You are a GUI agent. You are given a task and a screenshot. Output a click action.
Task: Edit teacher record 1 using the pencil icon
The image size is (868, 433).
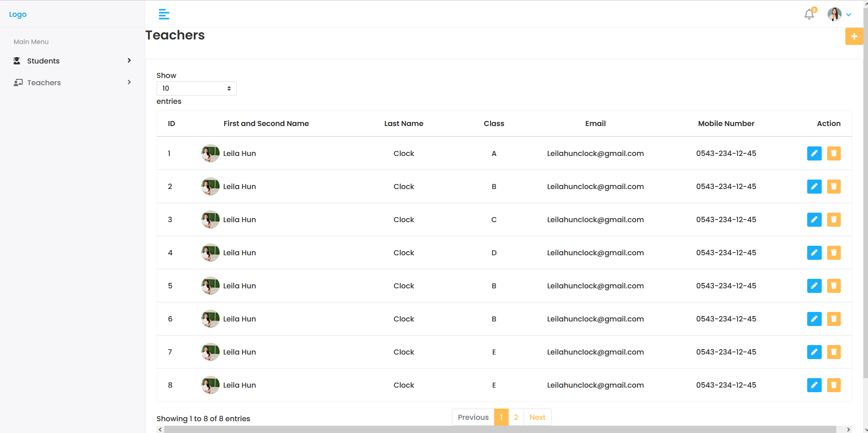pyautogui.click(x=814, y=153)
